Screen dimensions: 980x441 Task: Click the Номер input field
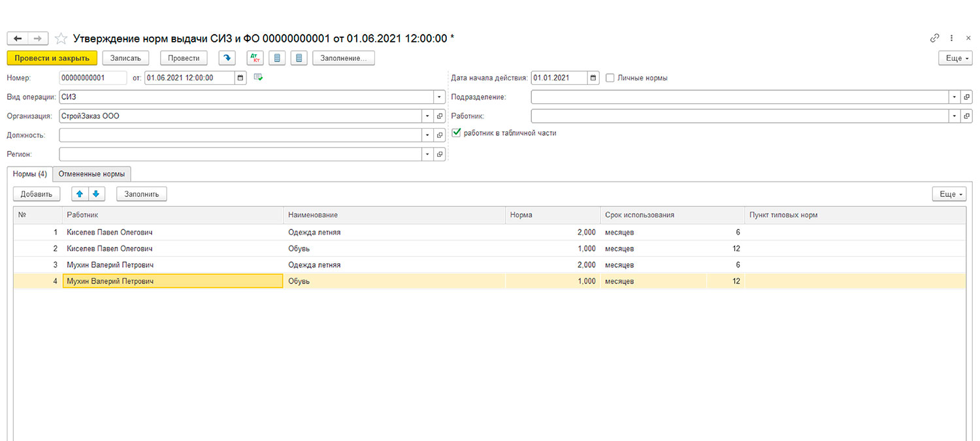93,78
